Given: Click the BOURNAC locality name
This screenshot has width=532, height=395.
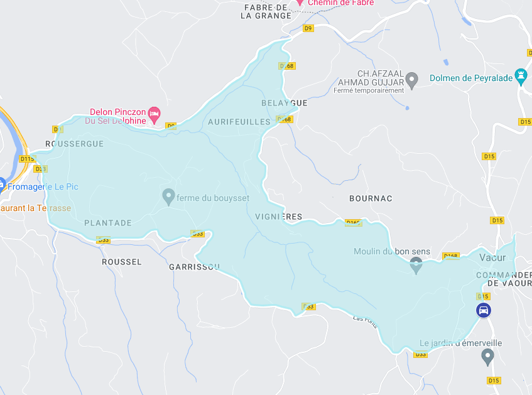Looking at the screenshot, I should click(x=371, y=198).
